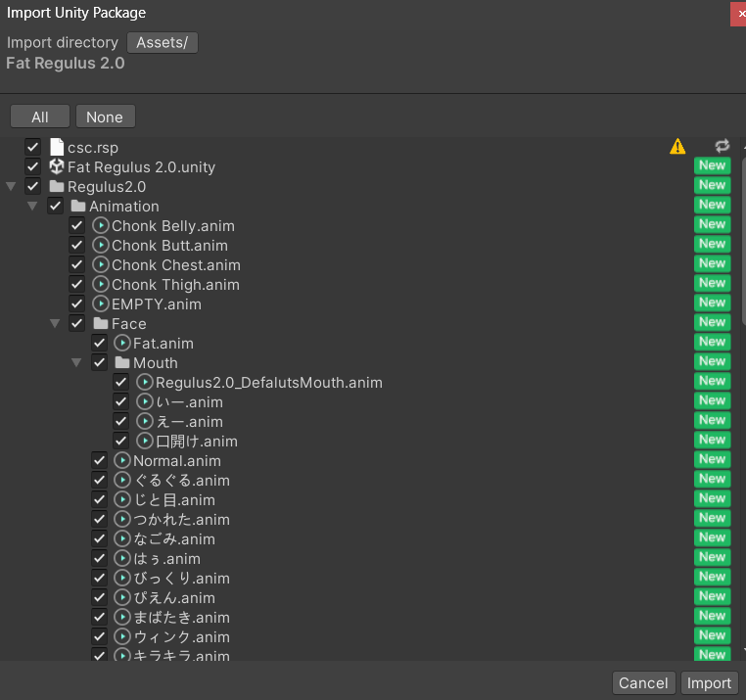Close the Import Unity Package dialog

(739, 15)
